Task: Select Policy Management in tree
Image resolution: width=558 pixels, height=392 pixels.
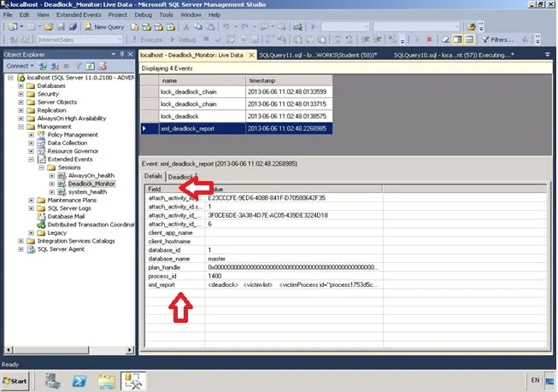Action: pyautogui.click(x=73, y=135)
